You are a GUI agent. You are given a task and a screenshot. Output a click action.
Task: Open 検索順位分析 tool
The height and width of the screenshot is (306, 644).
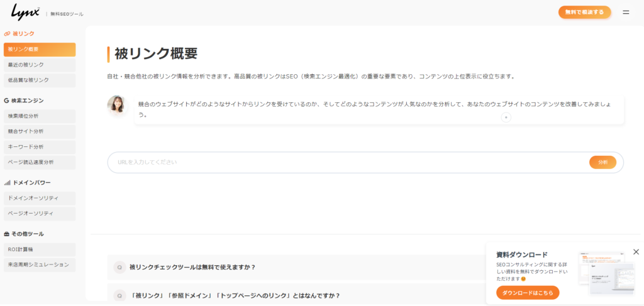39,116
